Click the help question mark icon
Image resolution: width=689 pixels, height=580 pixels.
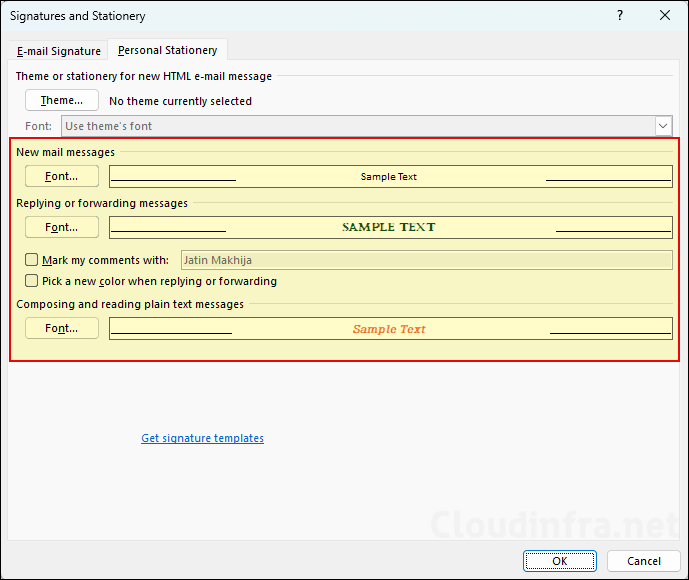(620, 15)
